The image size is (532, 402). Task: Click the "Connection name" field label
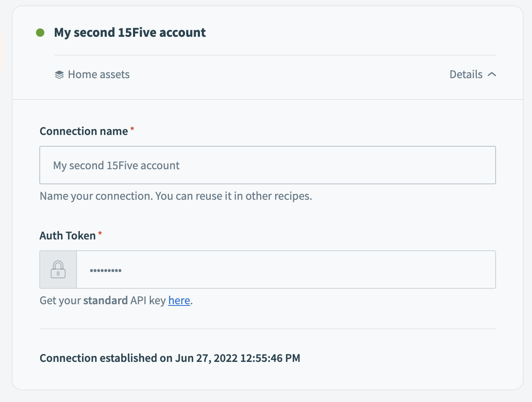point(84,131)
